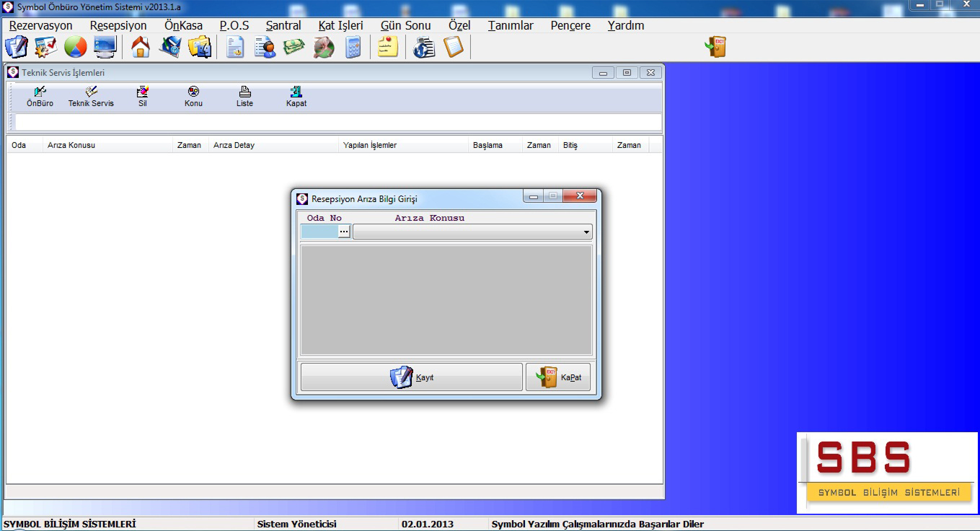The image size is (980, 531).
Task: Click the pie chart icon in main toolbar
Action: 75,47
